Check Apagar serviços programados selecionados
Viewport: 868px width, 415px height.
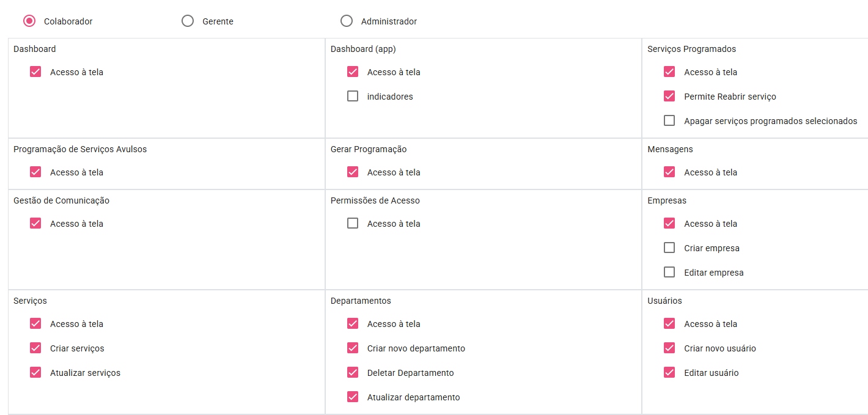tap(669, 120)
